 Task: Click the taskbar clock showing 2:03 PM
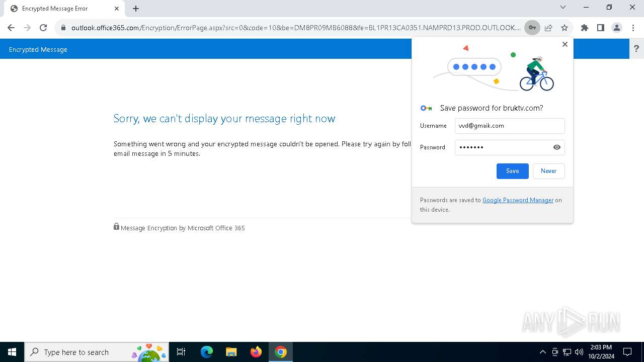[x=601, y=352]
